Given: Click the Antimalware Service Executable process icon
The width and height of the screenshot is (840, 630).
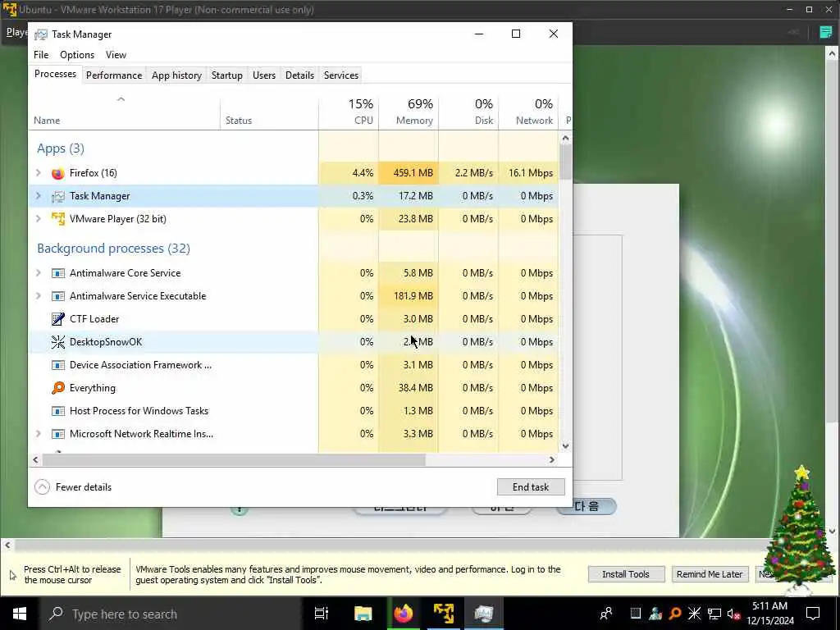Looking at the screenshot, I should tap(58, 296).
